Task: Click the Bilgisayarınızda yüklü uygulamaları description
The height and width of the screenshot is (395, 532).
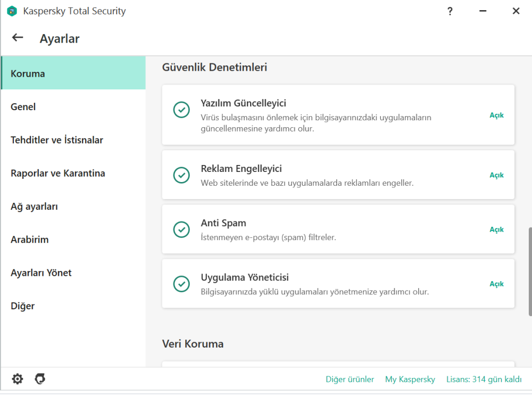Action: tap(314, 292)
